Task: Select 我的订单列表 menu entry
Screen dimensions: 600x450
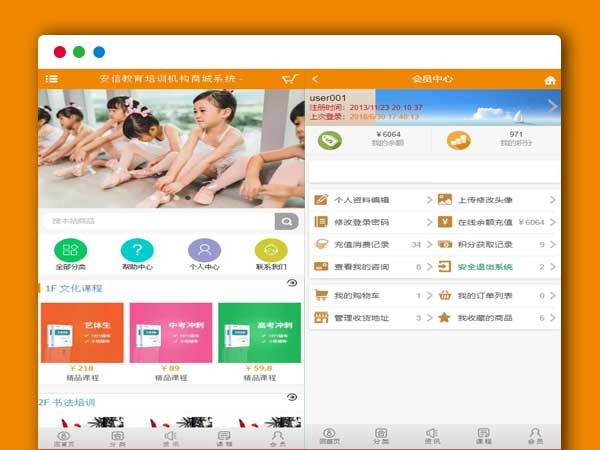Action: pos(495,295)
